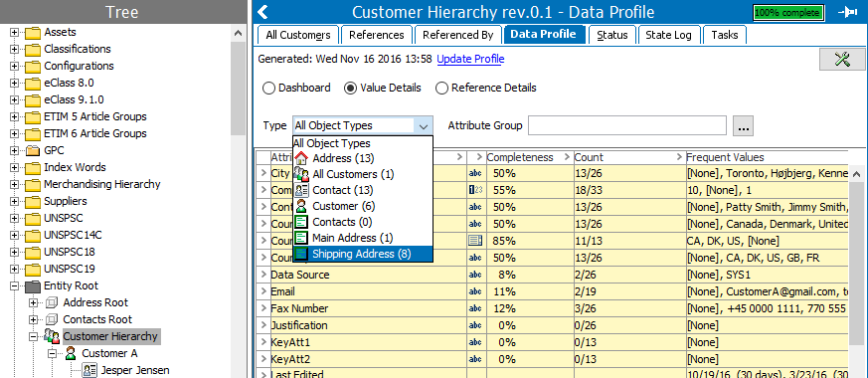Click the back arrow in title bar
Image resolution: width=868 pixels, height=378 pixels.
coord(263,12)
